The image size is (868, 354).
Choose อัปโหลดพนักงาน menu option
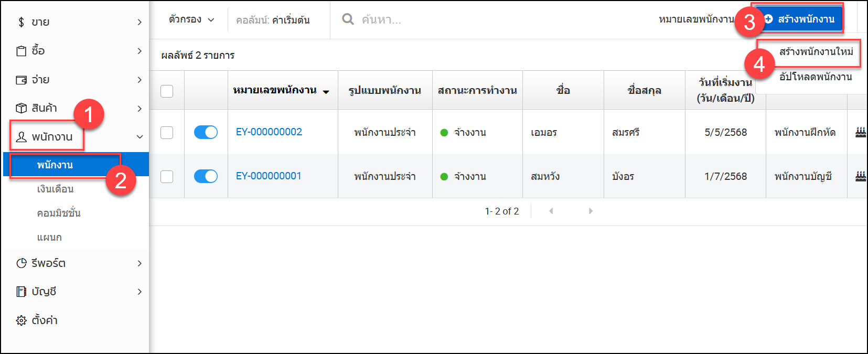[815, 77]
